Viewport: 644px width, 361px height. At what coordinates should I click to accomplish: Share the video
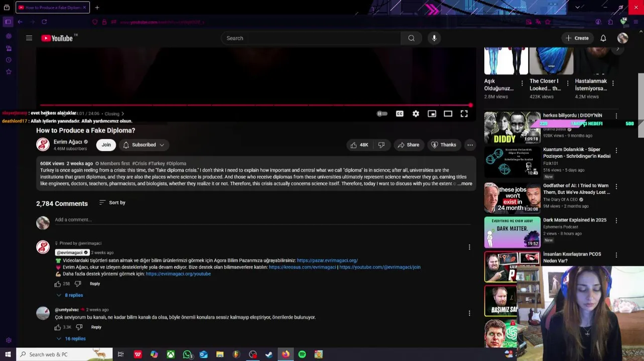click(408, 145)
